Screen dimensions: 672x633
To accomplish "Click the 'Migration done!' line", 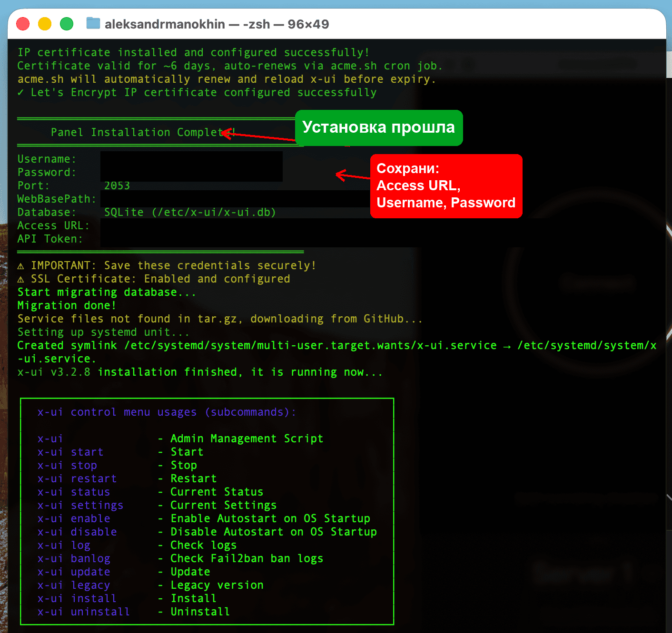I will [67, 305].
